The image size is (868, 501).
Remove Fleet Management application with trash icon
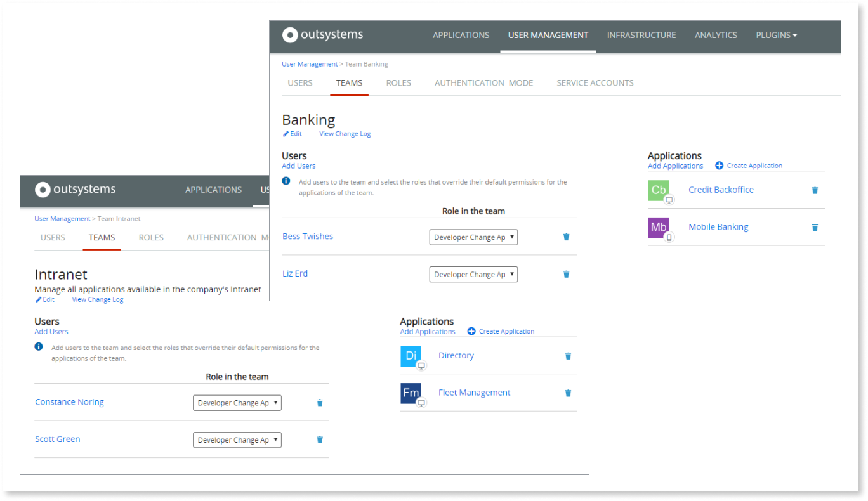click(x=568, y=393)
